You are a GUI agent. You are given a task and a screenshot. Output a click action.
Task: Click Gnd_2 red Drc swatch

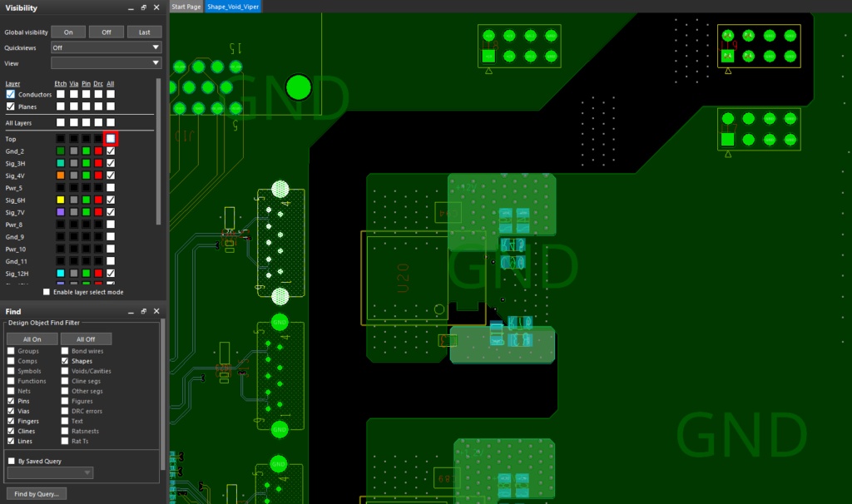click(98, 151)
